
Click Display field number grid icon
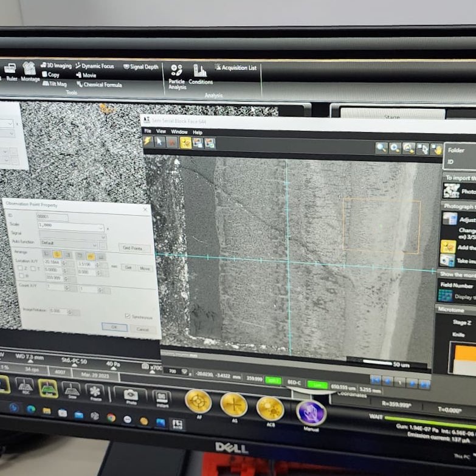point(446,295)
